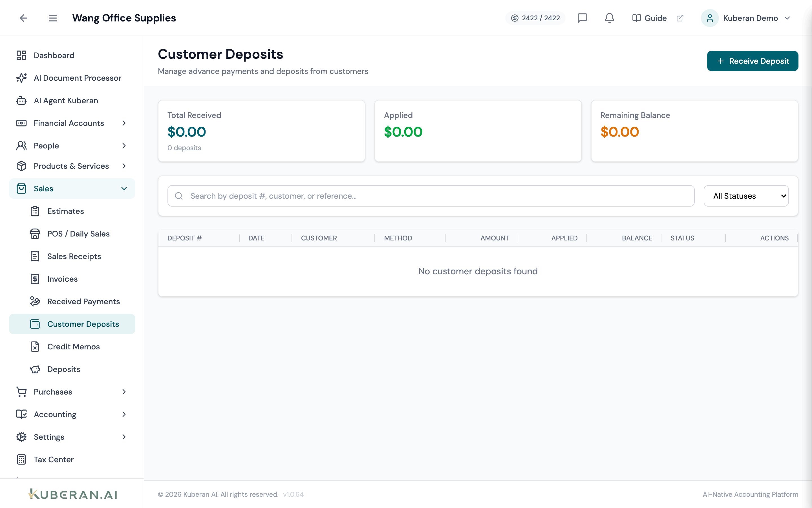
Task: Open the Guide book icon
Action: point(636,18)
